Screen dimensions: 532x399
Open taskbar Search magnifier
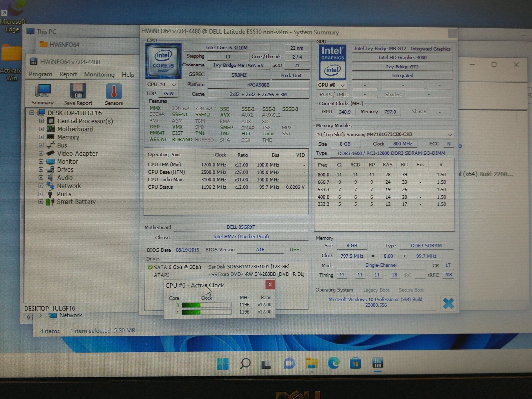coord(245,364)
